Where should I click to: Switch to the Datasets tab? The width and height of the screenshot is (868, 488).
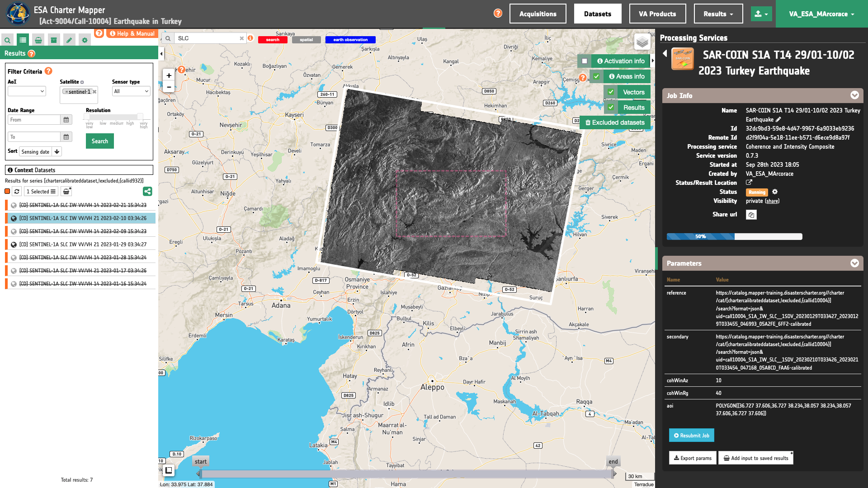[598, 14]
